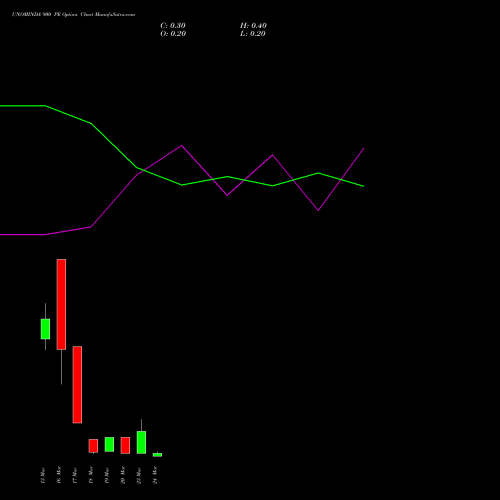Click the 16 Mar date axis label
This screenshot has width=500, height=500.
pos(59,475)
